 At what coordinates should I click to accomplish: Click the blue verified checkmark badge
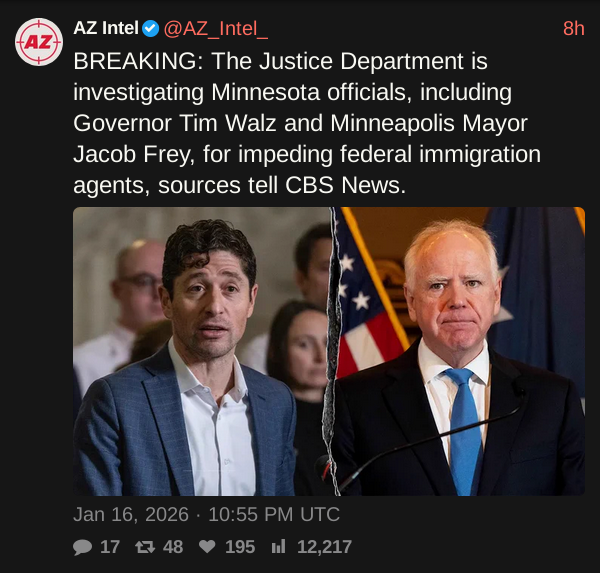[x=150, y=28]
